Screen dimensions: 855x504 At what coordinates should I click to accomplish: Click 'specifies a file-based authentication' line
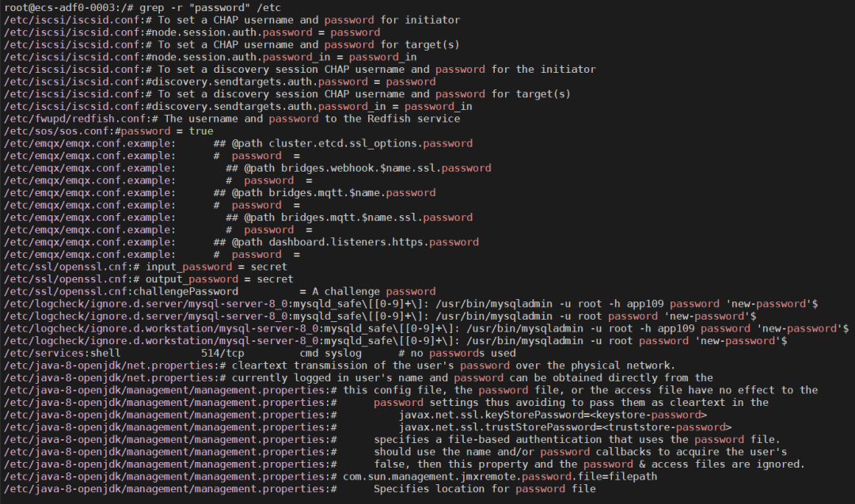pyautogui.click(x=392, y=439)
